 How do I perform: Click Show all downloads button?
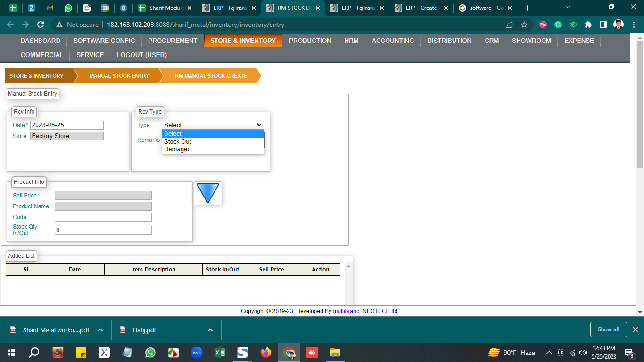[x=608, y=329]
